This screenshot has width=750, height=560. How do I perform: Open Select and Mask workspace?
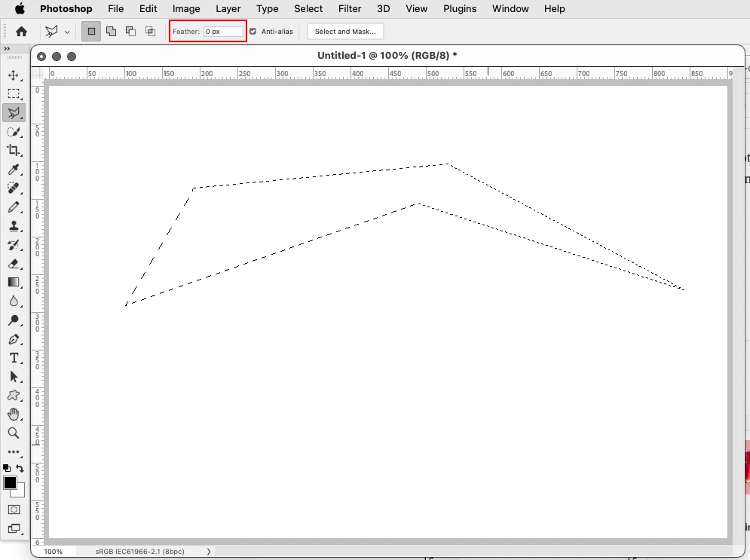point(345,32)
